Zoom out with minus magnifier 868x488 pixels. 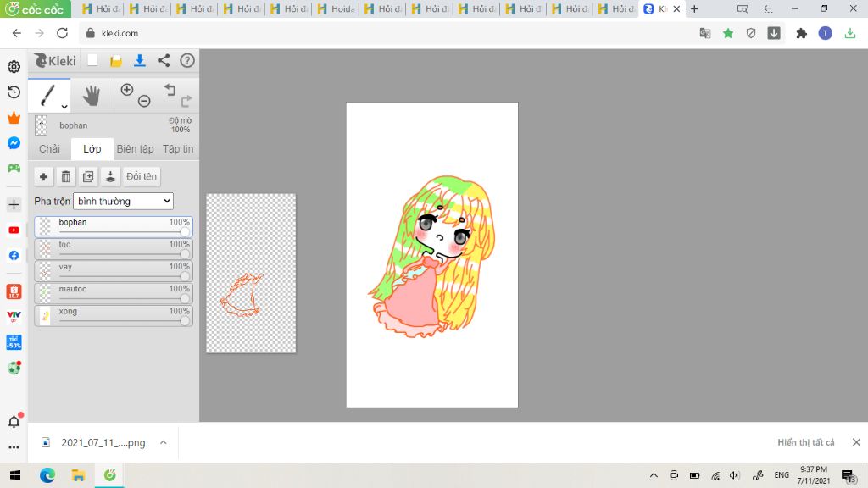pyautogui.click(x=144, y=101)
